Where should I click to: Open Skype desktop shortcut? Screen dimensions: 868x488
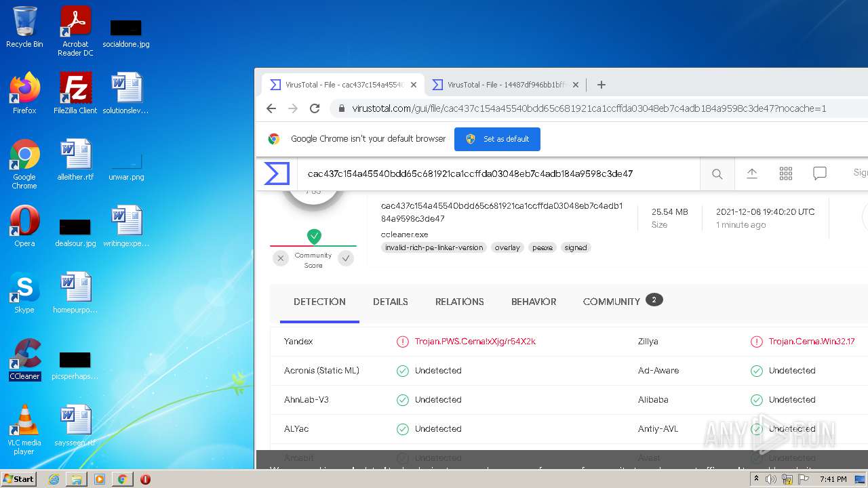(x=24, y=293)
